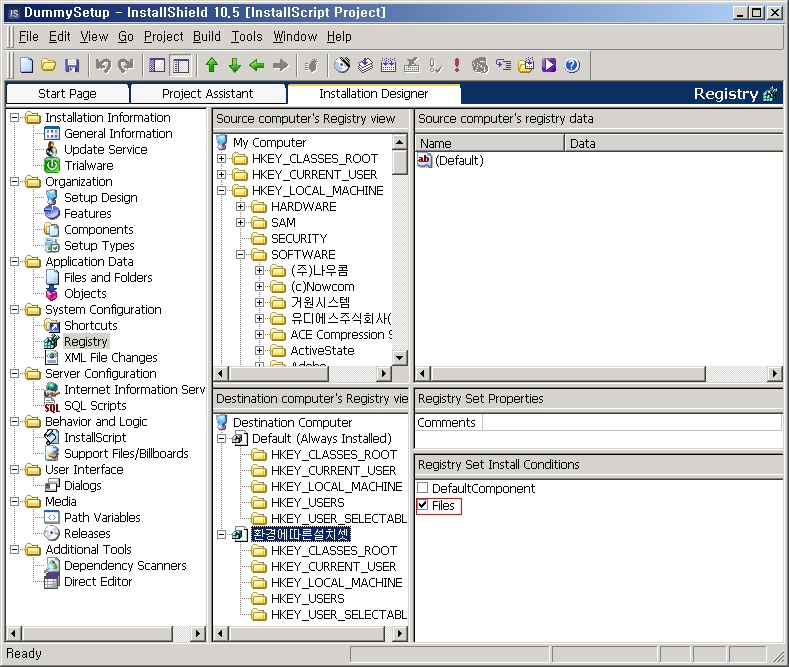Expand the HARDWARE registry key
This screenshot has height=667, width=789.
pos(241,207)
